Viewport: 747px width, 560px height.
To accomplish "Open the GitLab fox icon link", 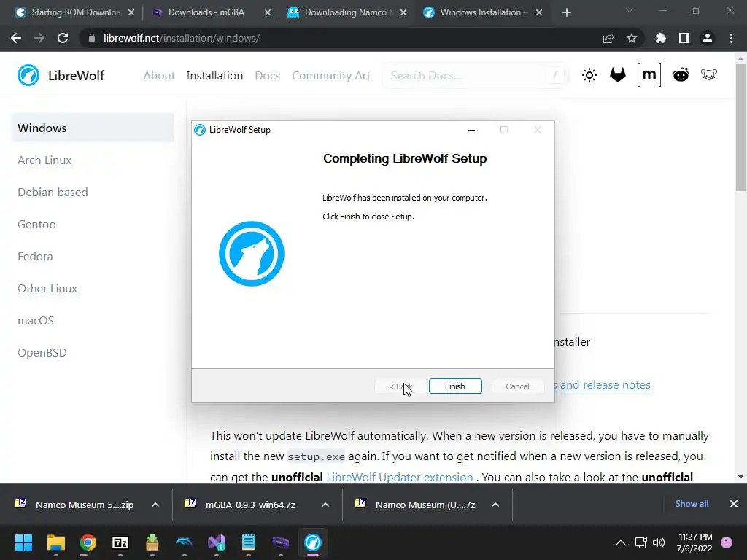I will (617, 75).
